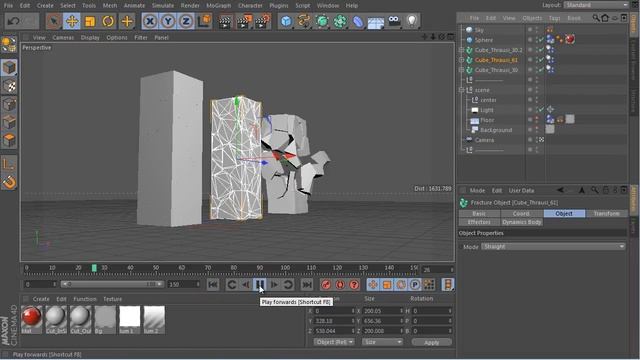Click the Attribute Manager back arrow

click(x=560, y=190)
